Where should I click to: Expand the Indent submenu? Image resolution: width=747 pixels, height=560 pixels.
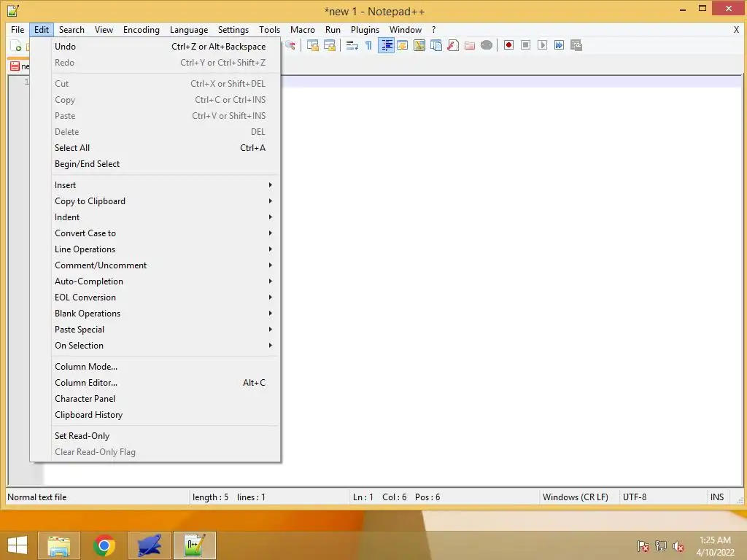tap(165, 217)
